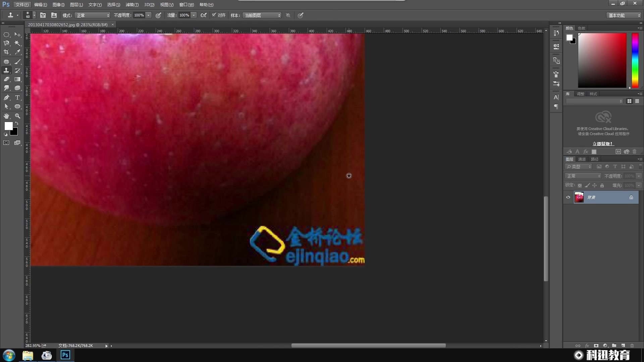Open the 样本 sample source dropdown
This screenshot has width=644, height=362.
point(262,15)
